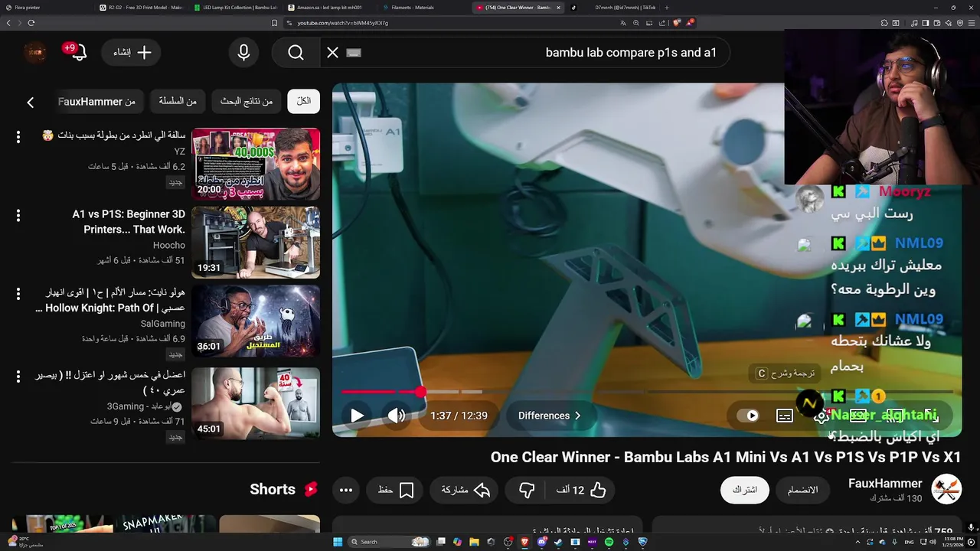This screenshot has width=980, height=551.
Task: Open the account avatar menu in YouTube header
Action: (34, 52)
